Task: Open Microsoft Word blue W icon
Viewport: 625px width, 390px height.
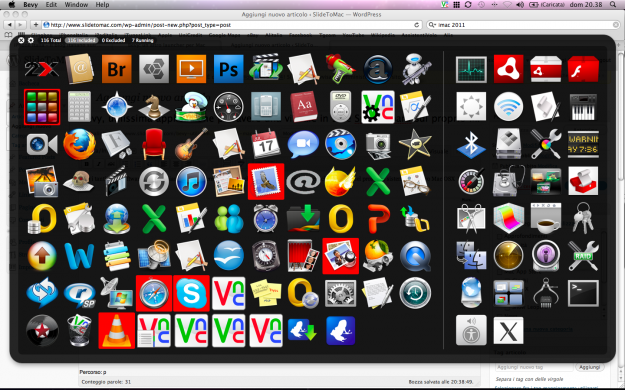Action: click(x=79, y=256)
